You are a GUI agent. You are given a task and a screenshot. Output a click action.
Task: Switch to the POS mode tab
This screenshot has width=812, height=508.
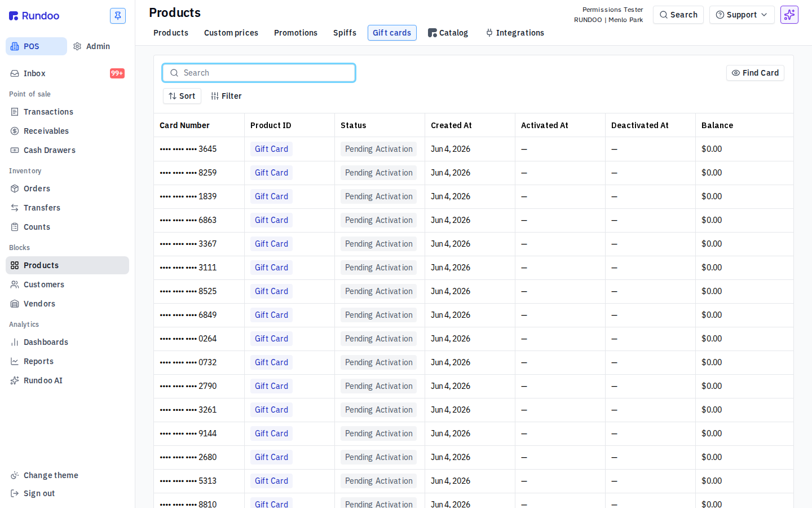coord(36,46)
